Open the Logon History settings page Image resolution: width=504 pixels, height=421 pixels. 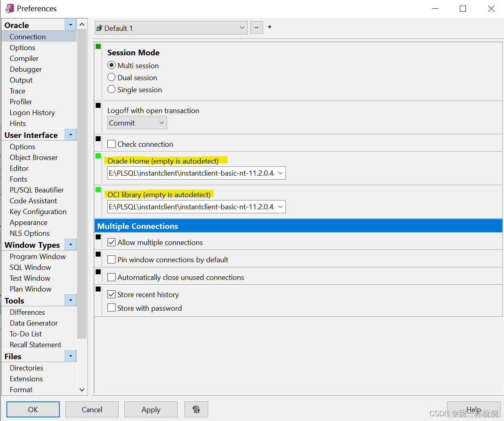coord(32,112)
